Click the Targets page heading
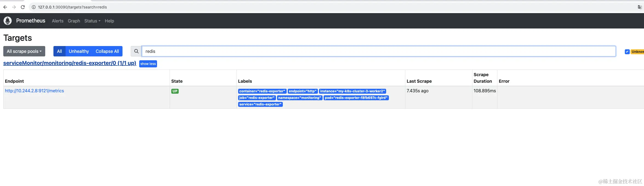644x186 pixels. pyautogui.click(x=18, y=38)
